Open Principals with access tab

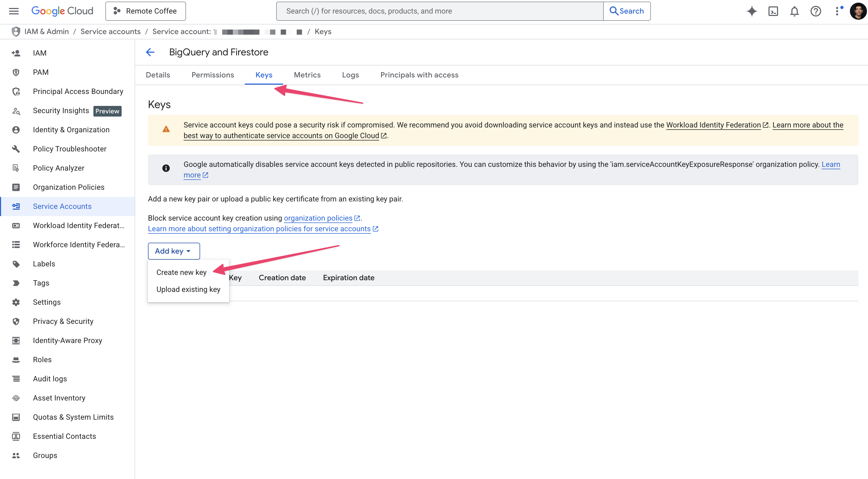(x=419, y=75)
